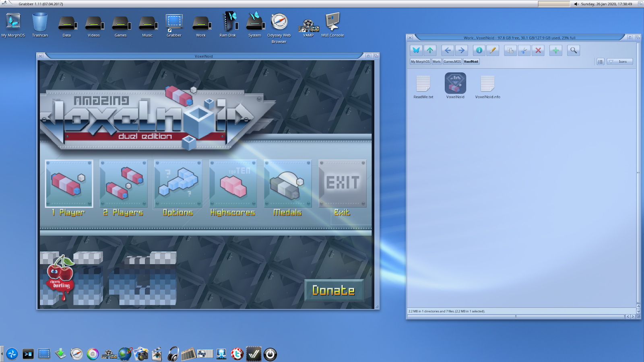Open the blue fan icon in dock
Image resolution: width=644 pixels, height=362 pixels.
[x=12, y=354]
